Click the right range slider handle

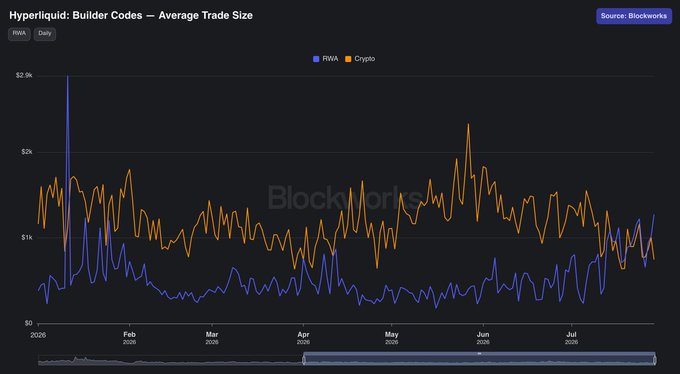click(x=654, y=360)
